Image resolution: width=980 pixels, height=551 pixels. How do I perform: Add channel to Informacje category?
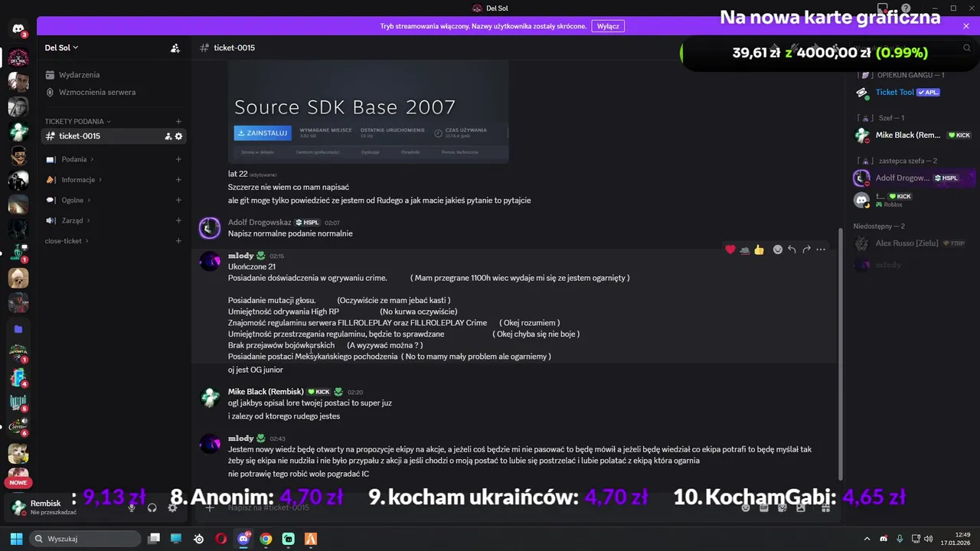178,180
